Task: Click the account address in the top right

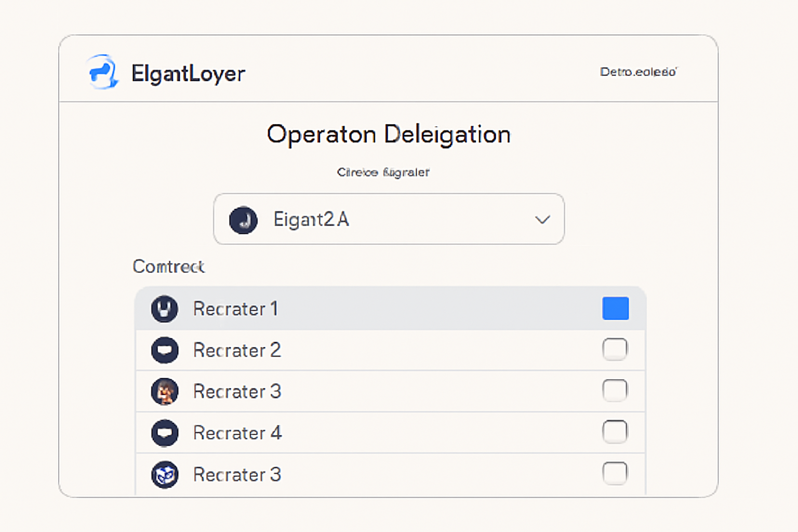Action: coord(639,72)
